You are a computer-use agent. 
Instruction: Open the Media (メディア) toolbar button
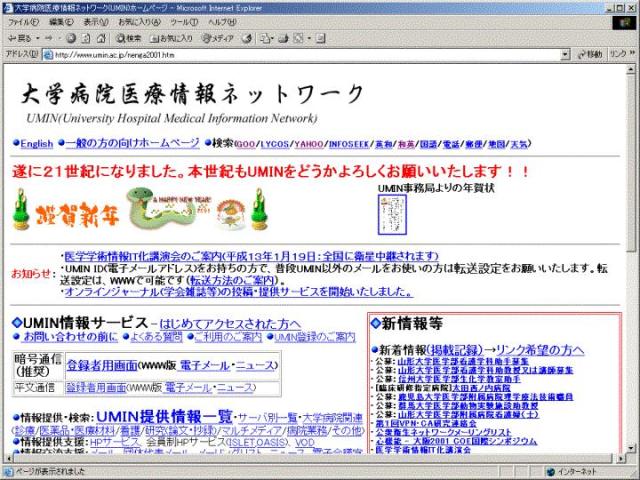tap(217, 37)
